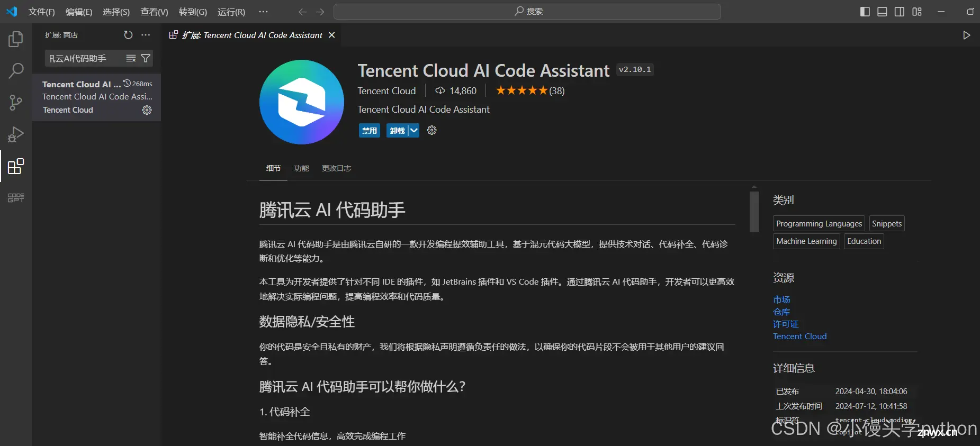Open the 许可证 resource link
This screenshot has width=980, height=446.
(786, 324)
